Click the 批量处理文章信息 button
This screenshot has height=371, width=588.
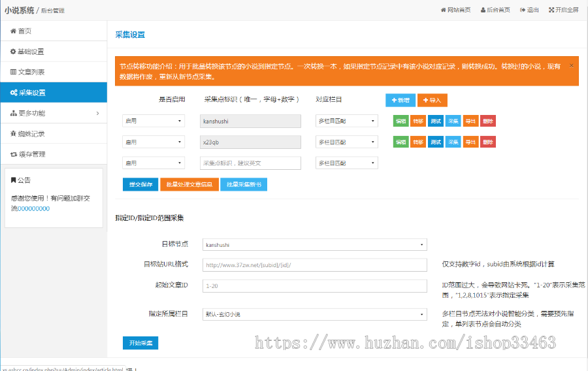click(x=189, y=184)
